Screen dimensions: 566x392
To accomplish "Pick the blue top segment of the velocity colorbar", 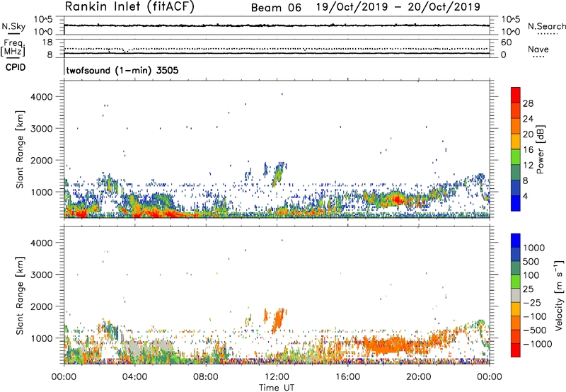I will tap(516, 241).
